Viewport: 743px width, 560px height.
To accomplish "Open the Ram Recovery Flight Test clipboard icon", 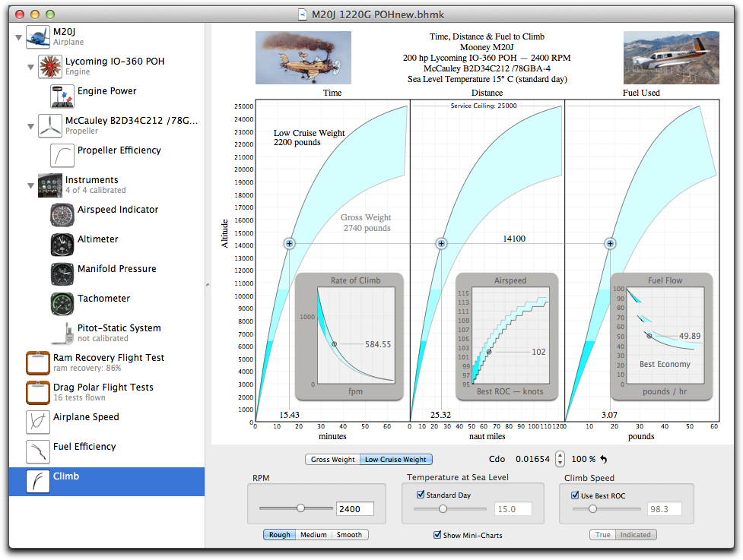I will [x=38, y=363].
